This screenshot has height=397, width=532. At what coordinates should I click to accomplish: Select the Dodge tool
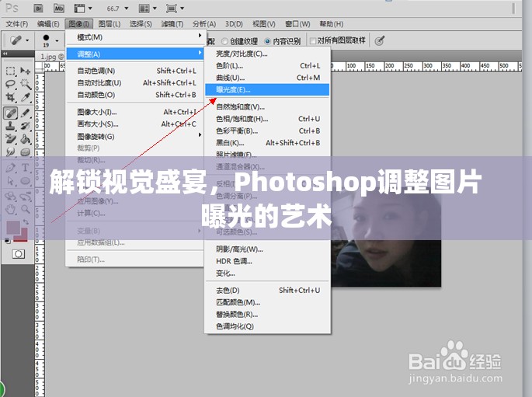(11, 152)
